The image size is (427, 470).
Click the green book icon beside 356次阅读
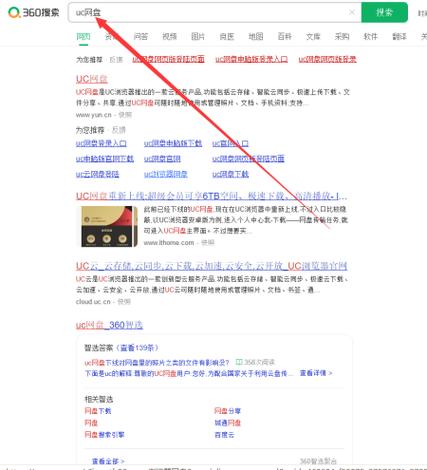[239, 362]
